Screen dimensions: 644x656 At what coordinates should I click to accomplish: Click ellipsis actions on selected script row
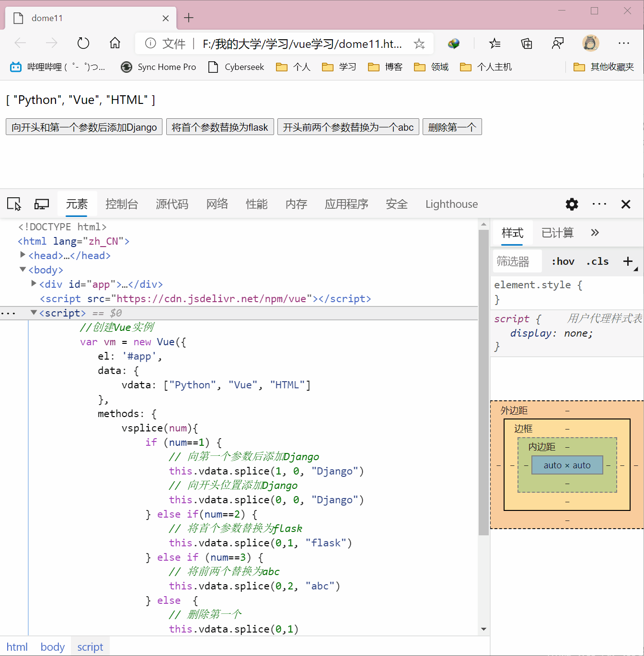click(x=8, y=314)
